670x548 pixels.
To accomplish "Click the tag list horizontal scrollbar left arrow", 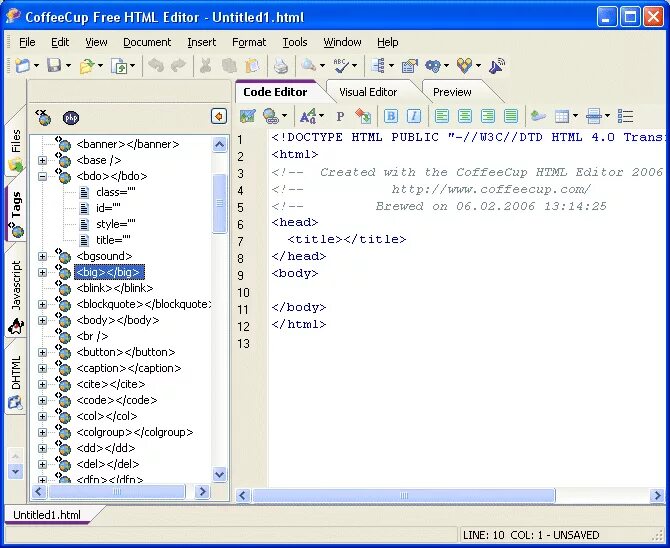I will tap(38, 492).
